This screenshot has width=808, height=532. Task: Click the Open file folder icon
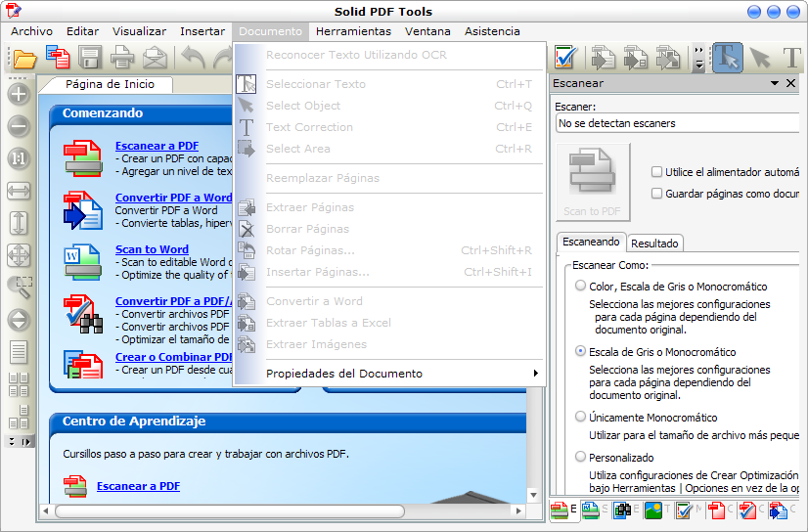click(x=24, y=58)
